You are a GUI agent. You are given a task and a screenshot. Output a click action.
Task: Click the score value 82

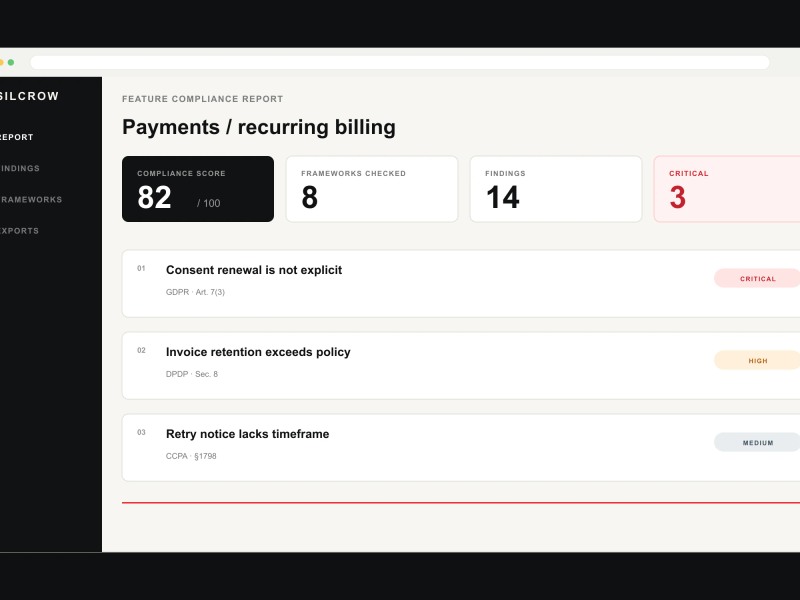coord(154,197)
